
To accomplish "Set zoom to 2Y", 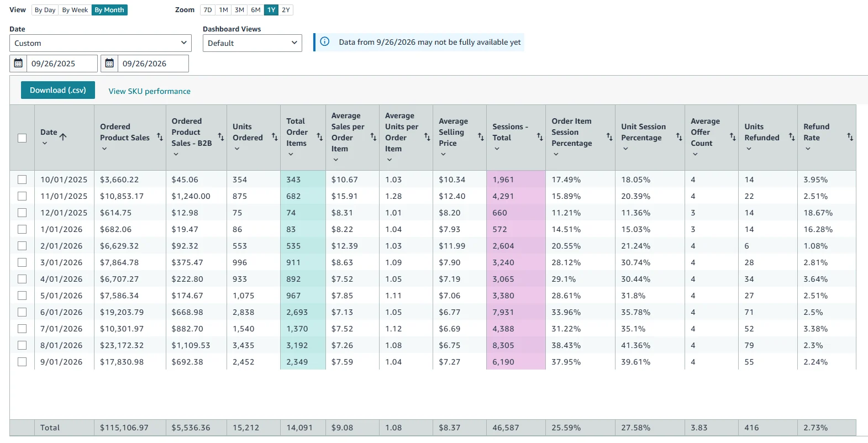I will 286,10.
